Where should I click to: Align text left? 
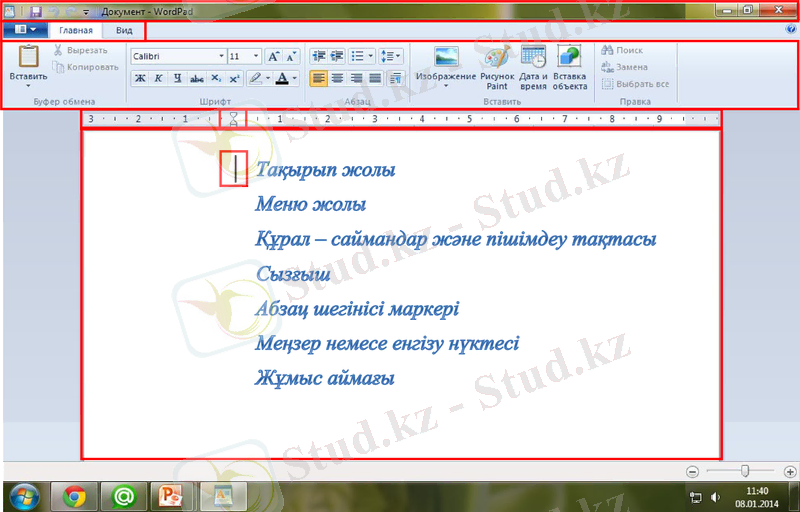tap(318, 78)
